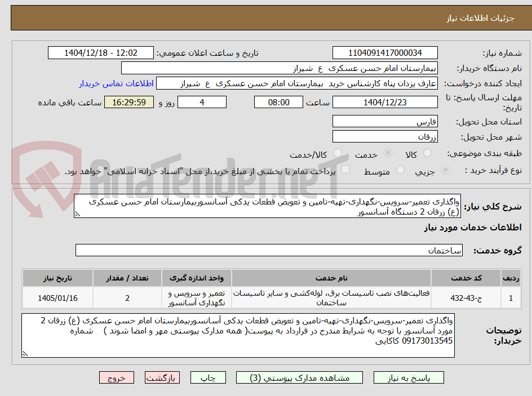Click the 'چاپ' print button
The width and height of the screenshot is (532, 396).
(208, 377)
